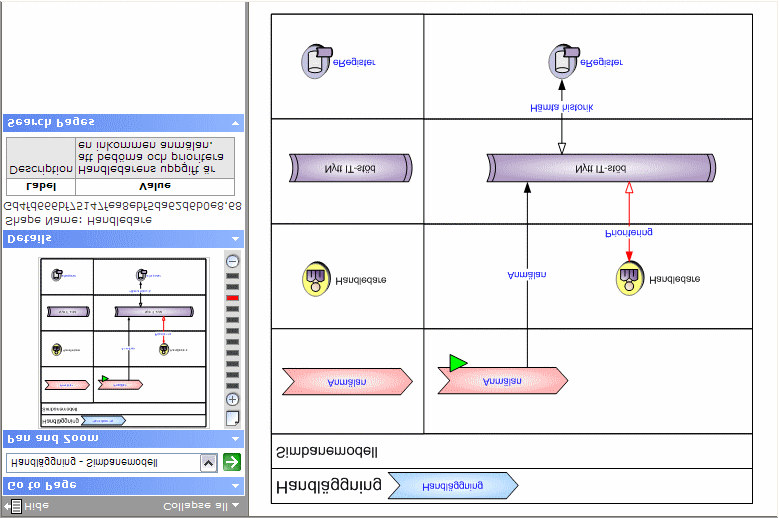Select the Handledare actor icon in the left column
This screenshot has width=779, height=518.
pos(316,279)
